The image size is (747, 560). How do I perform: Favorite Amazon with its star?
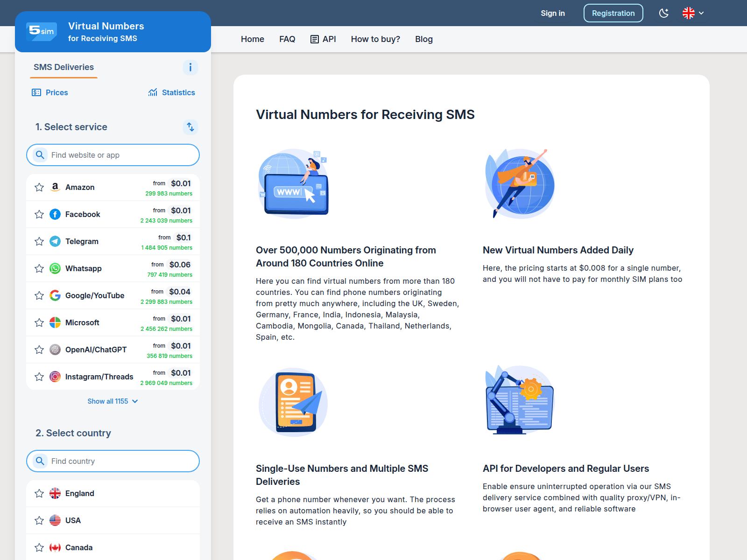pos(39,187)
